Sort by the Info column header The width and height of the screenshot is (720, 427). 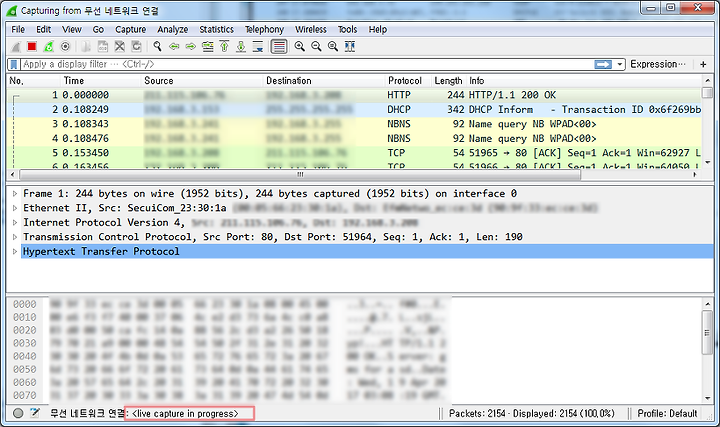pyautogui.click(x=585, y=81)
